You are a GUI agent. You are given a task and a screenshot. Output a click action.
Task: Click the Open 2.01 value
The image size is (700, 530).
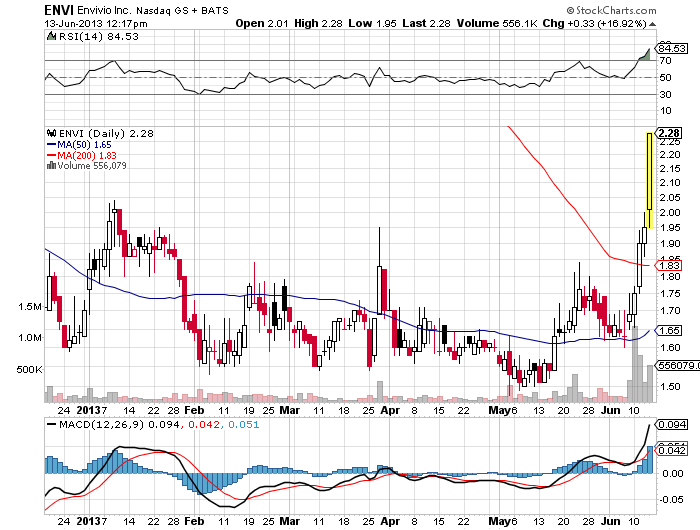coord(262,23)
